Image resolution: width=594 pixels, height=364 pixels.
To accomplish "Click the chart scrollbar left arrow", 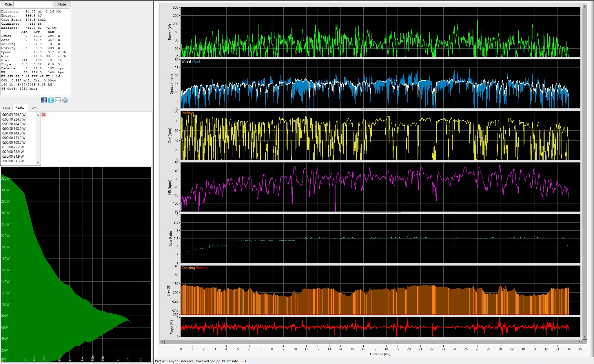I will click(162, 342).
